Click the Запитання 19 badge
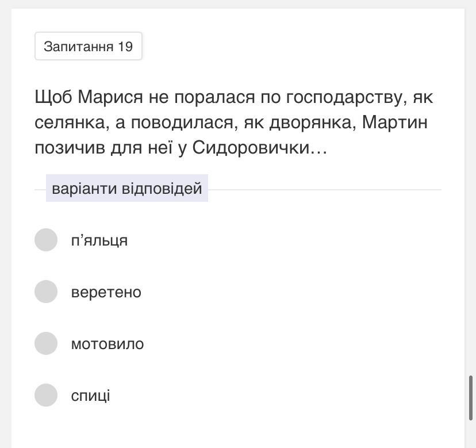The width and height of the screenshot is (476, 448). point(89,47)
